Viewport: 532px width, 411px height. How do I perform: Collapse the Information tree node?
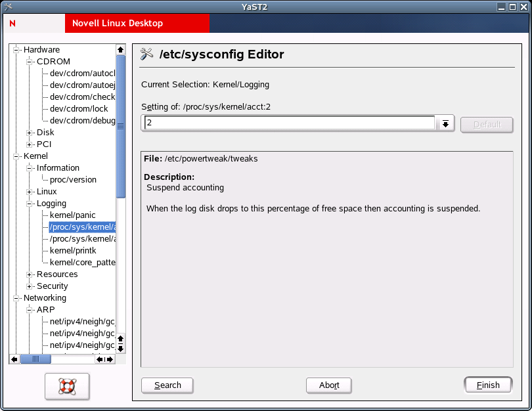29,168
